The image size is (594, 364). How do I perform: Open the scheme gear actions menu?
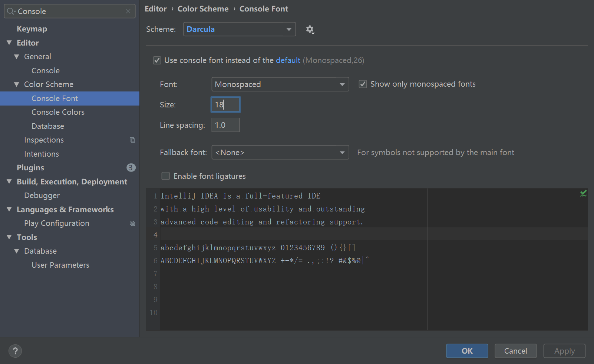pos(310,30)
